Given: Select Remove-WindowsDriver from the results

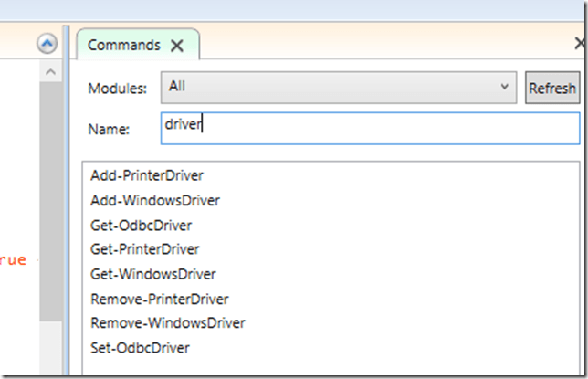Looking at the screenshot, I should pyautogui.click(x=168, y=323).
